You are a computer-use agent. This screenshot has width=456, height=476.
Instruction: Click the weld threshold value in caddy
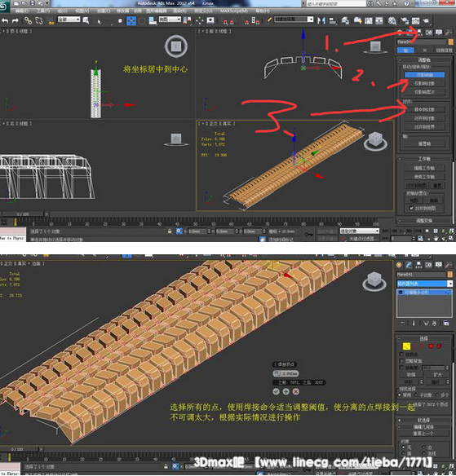(290, 373)
